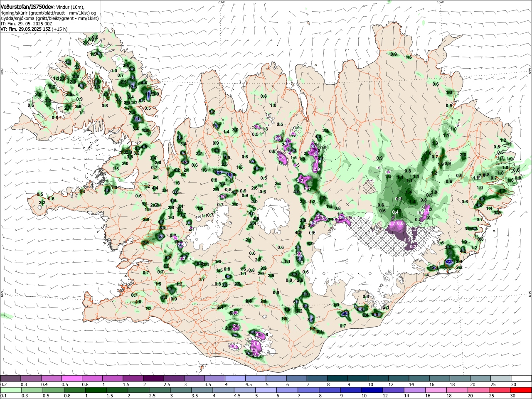Click the 20W longitude label at top
532x399 pixels.
pos(221,2)
